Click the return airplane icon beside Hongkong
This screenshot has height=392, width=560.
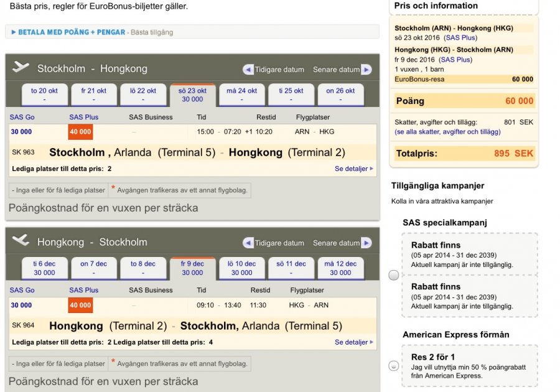pos(21,240)
